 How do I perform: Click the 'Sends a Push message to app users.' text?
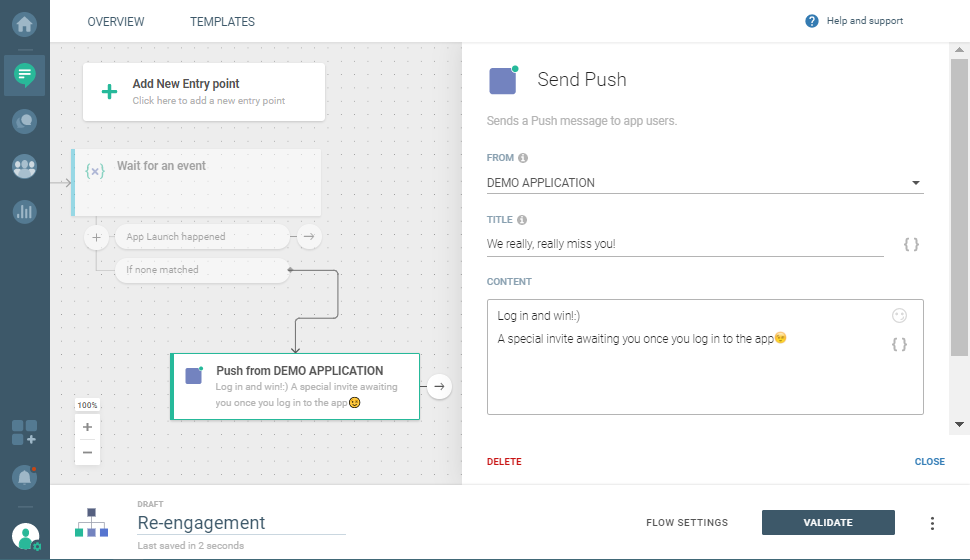(582, 121)
